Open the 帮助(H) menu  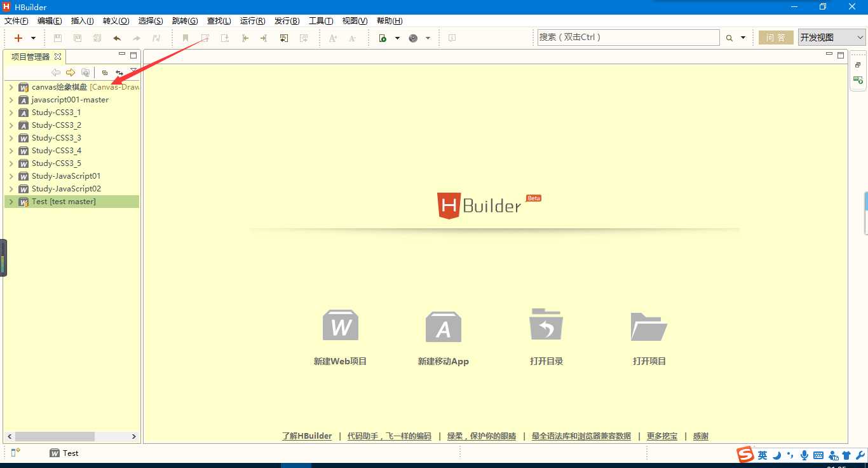[390, 21]
